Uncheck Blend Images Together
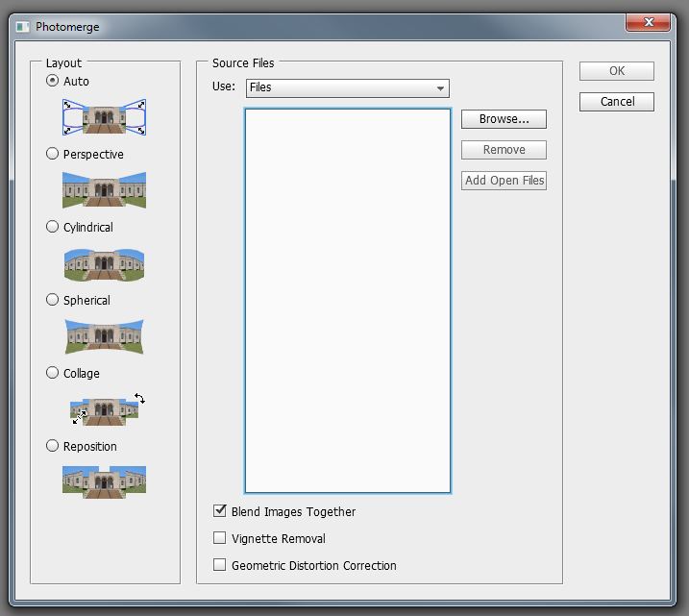This screenshot has width=689, height=616. click(x=219, y=510)
